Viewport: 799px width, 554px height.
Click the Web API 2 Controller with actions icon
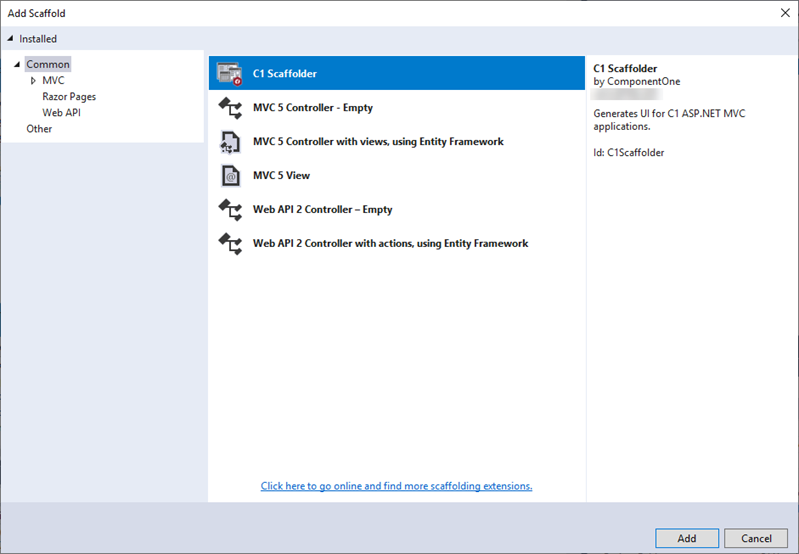tap(230, 243)
